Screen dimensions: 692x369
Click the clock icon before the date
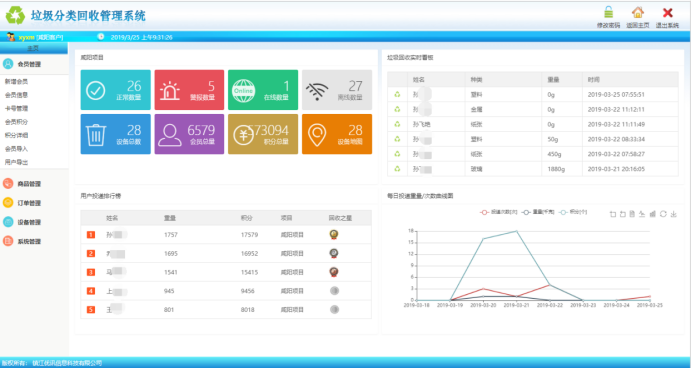(x=101, y=37)
